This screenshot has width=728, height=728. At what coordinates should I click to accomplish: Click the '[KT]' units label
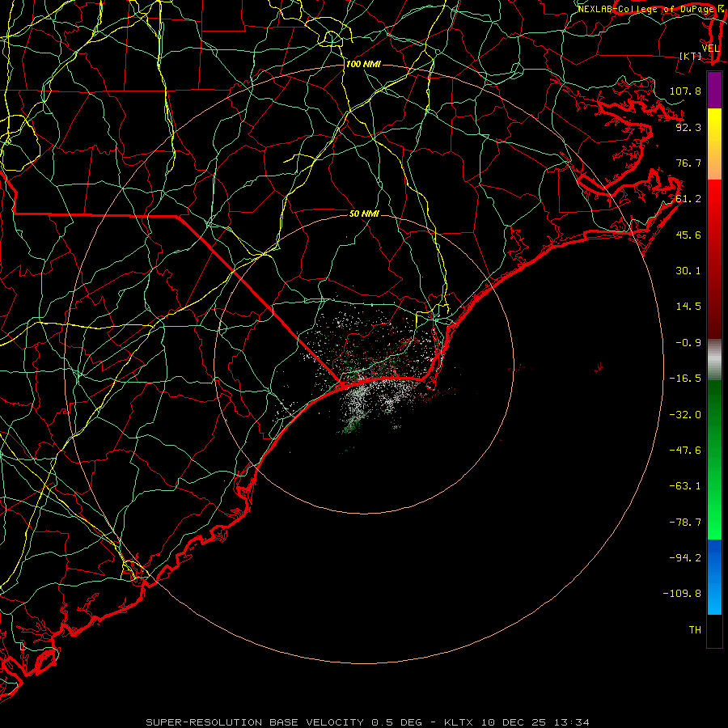pyautogui.click(x=691, y=56)
